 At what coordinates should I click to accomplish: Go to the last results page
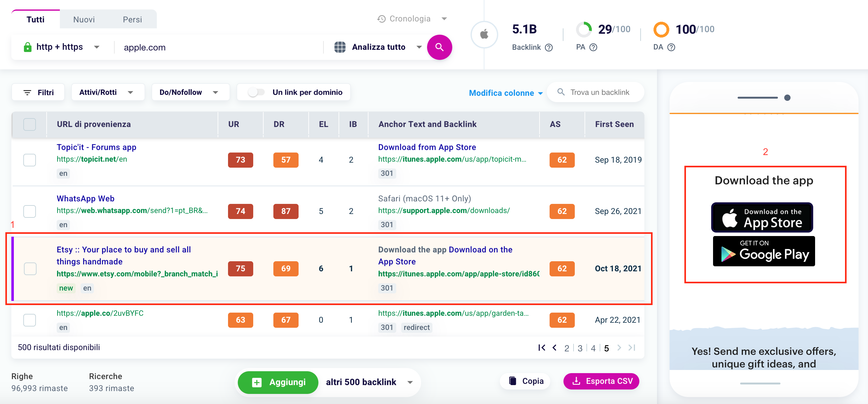click(632, 348)
